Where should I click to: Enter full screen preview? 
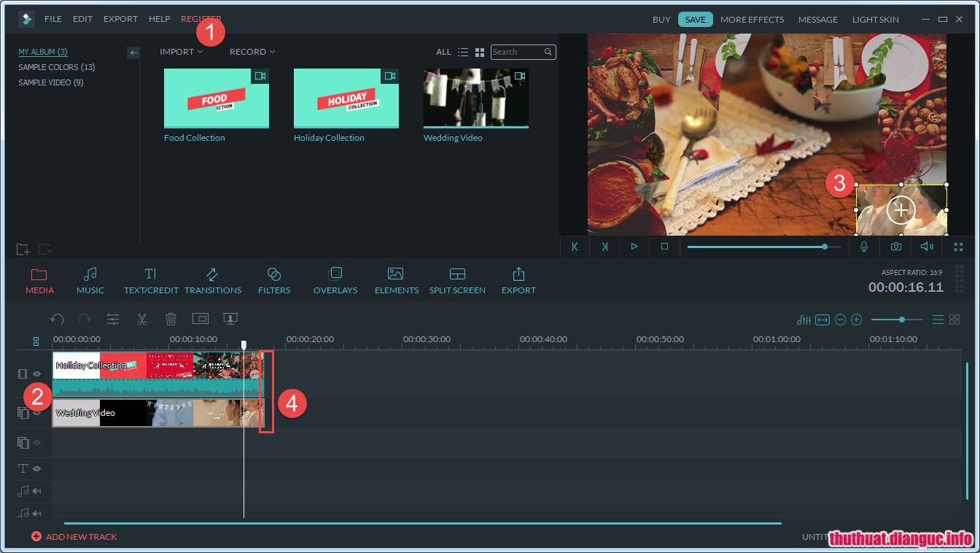[959, 247]
